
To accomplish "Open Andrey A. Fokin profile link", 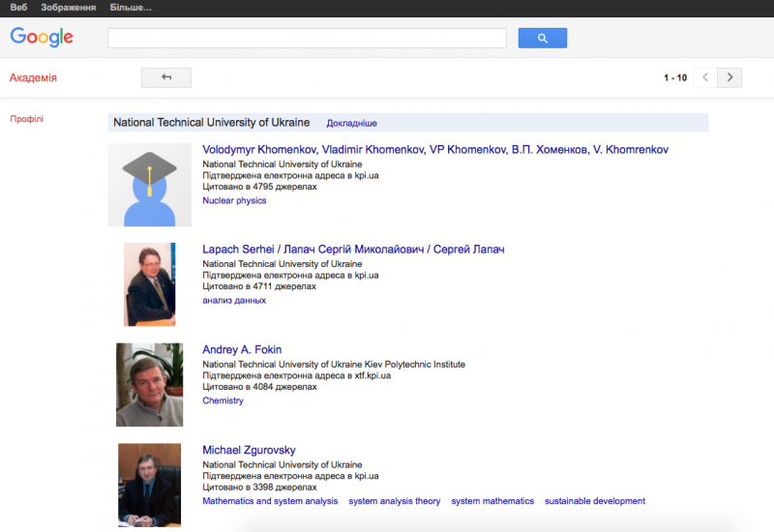I will point(242,349).
